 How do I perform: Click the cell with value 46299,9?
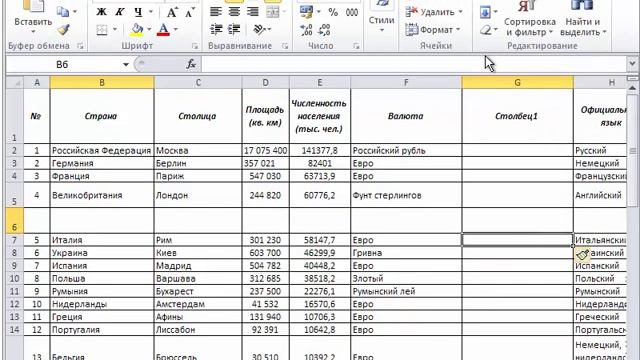(x=320, y=253)
